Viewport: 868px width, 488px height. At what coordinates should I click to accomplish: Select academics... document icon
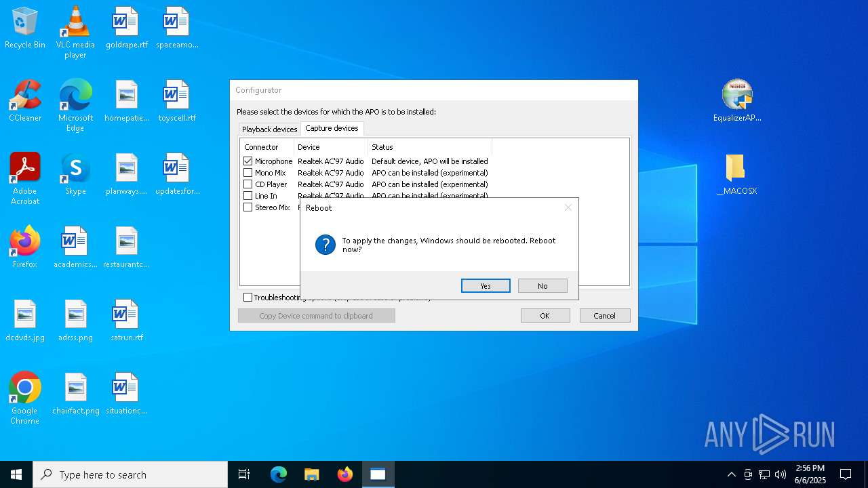point(75,248)
